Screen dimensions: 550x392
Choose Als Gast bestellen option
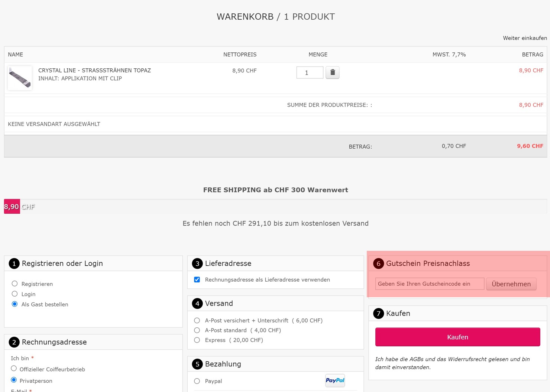click(x=14, y=304)
